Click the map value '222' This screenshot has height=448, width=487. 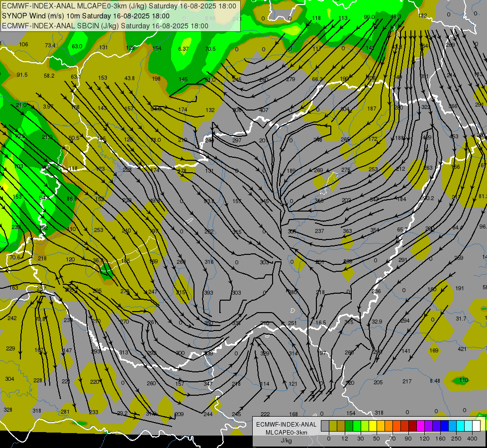coord(265,414)
